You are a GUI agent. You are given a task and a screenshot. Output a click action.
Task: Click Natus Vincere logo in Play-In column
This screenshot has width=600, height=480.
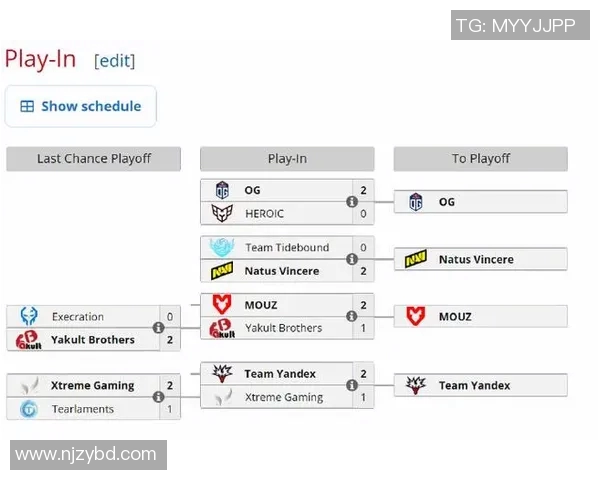[x=222, y=271]
